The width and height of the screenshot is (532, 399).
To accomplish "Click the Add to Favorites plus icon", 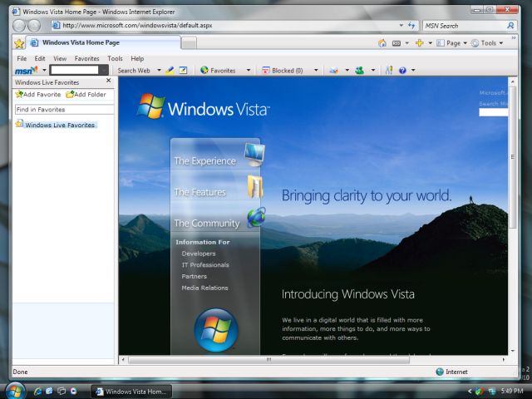I will (x=420, y=42).
